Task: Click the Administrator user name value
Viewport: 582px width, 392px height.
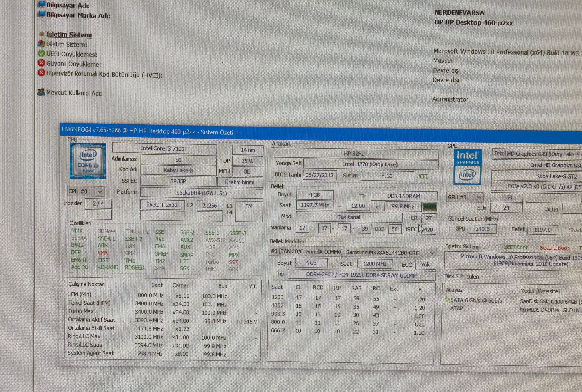Action: [x=450, y=99]
